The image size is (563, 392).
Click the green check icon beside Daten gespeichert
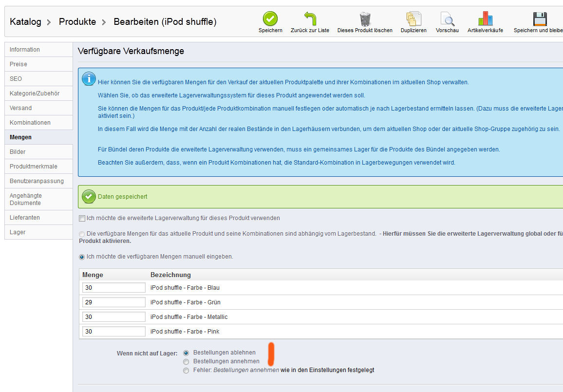tap(89, 196)
